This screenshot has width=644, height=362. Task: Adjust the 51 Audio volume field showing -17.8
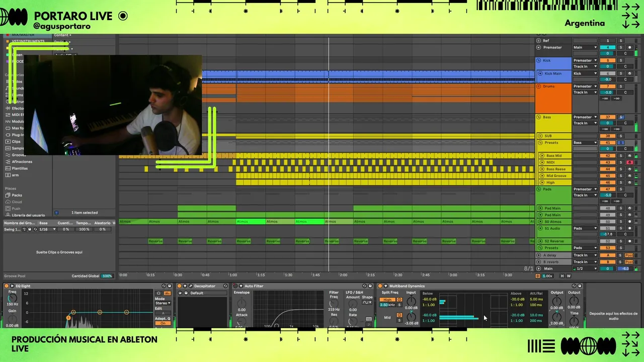click(607, 234)
